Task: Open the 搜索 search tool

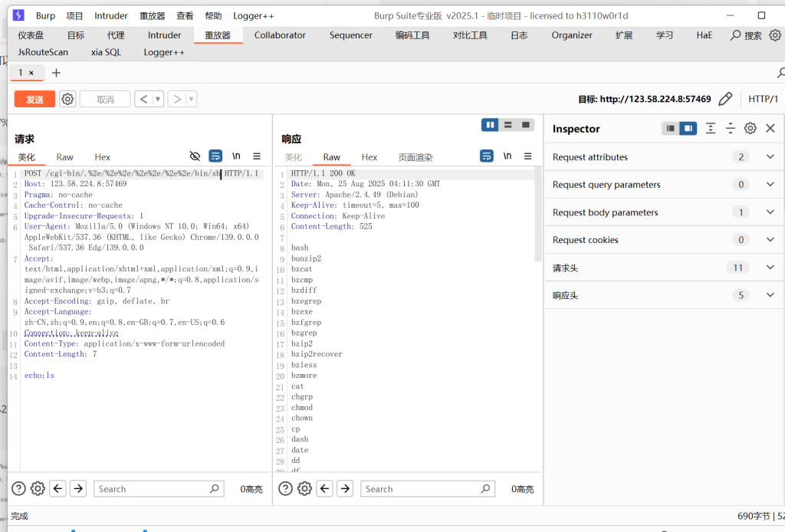Action: coord(746,35)
